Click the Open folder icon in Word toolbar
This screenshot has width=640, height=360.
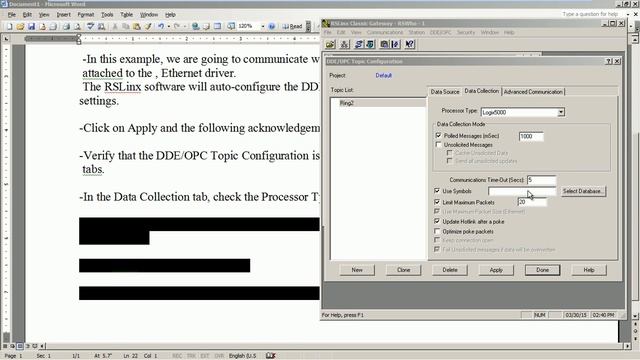click(x=20, y=26)
